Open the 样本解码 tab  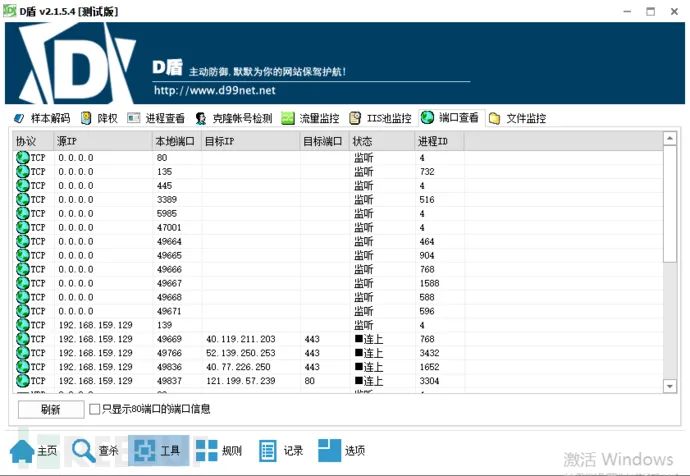(x=42, y=118)
